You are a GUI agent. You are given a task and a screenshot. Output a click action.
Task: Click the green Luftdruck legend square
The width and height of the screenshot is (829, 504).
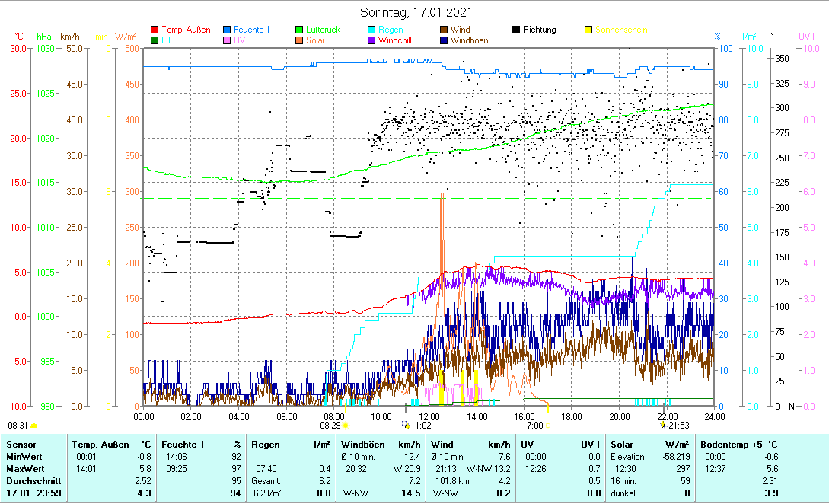[x=299, y=30]
